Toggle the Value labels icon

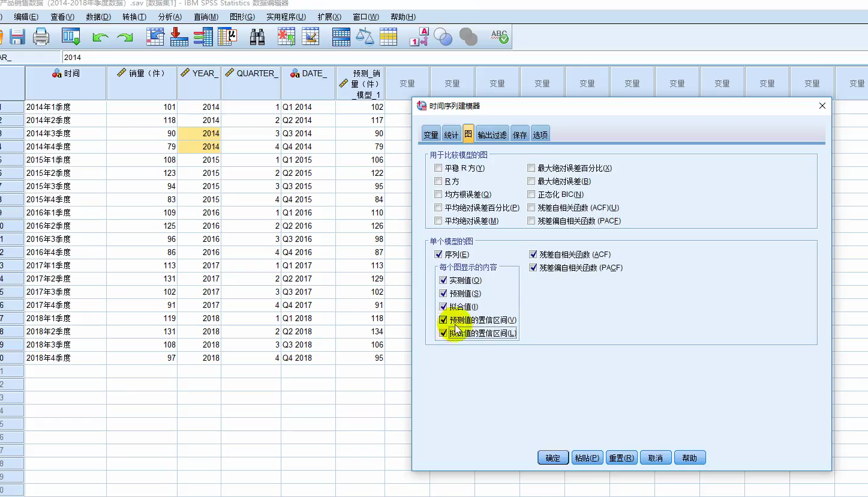419,37
